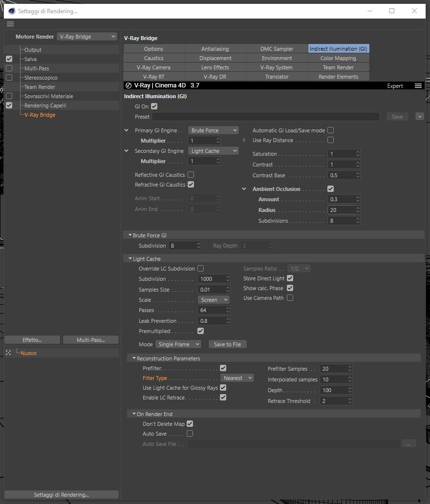Toggle the GI On checkbox
The height and width of the screenshot is (504, 430).
pyautogui.click(x=154, y=106)
